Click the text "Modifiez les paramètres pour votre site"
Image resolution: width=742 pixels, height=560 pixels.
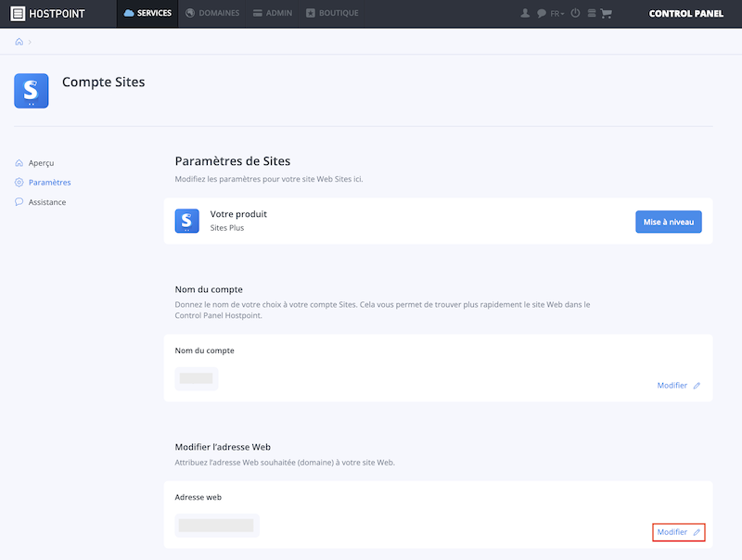pyautogui.click(x=245, y=179)
